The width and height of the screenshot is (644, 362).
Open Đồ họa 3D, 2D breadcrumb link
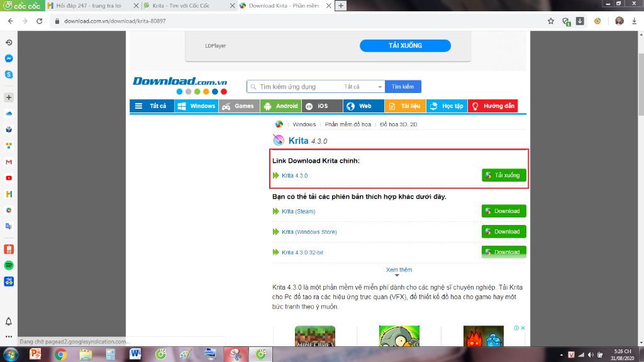[x=398, y=124]
